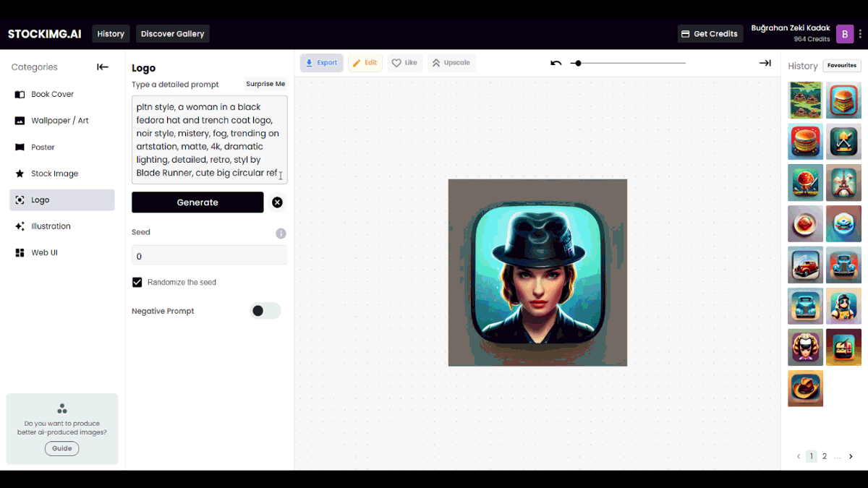View seed info via the info icon

tap(281, 233)
